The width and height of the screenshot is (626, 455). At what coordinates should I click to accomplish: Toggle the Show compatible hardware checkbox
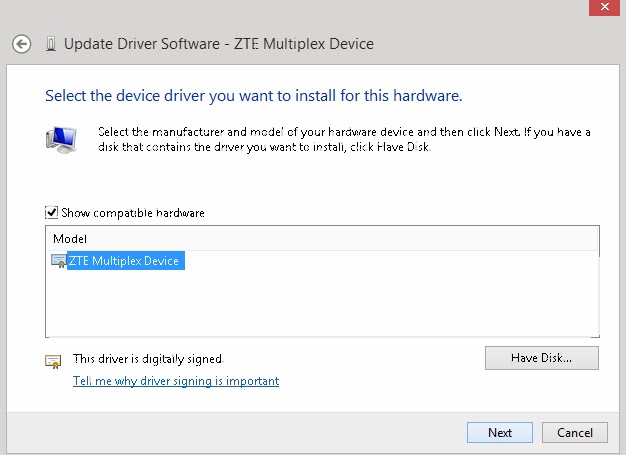pos(52,213)
